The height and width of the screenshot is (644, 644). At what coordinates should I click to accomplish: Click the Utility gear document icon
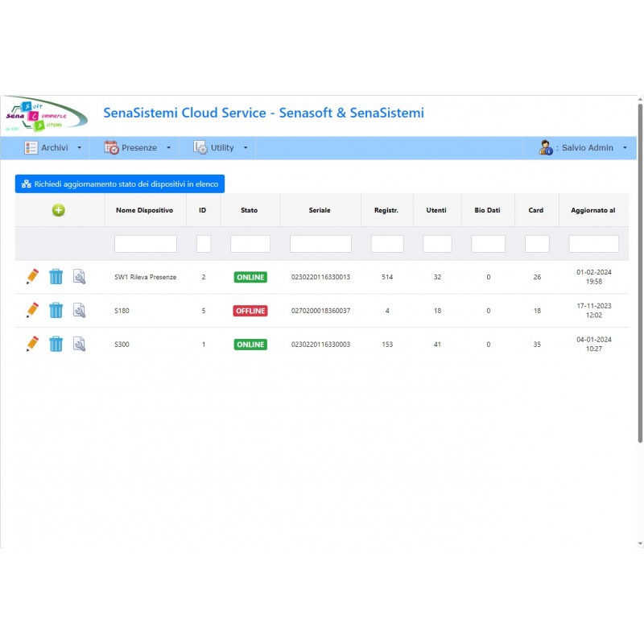point(200,147)
